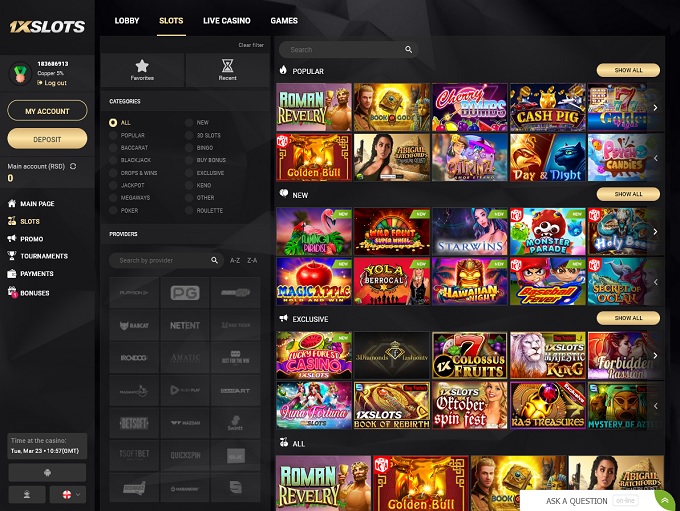Viewport: 680px width, 511px height.
Task: Select the Popular category radio button
Action: [113, 135]
